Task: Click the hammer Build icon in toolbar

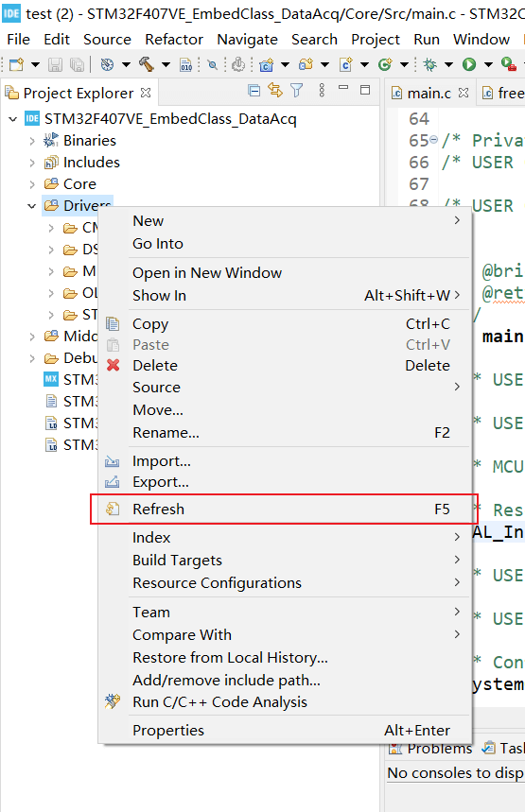Action: pyautogui.click(x=147, y=64)
